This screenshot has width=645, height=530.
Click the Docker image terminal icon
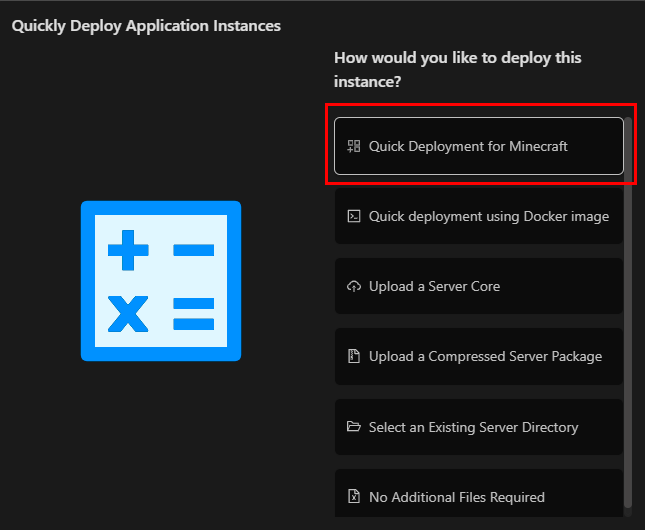(x=353, y=216)
